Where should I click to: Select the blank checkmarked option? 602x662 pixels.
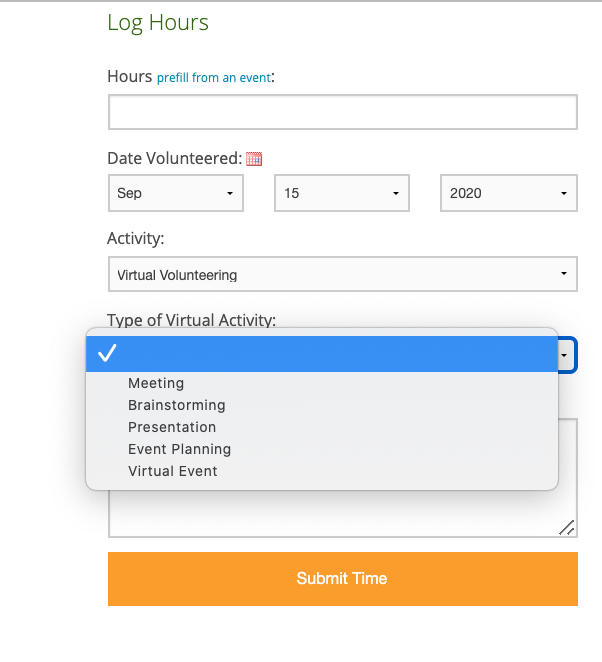tap(320, 354)
